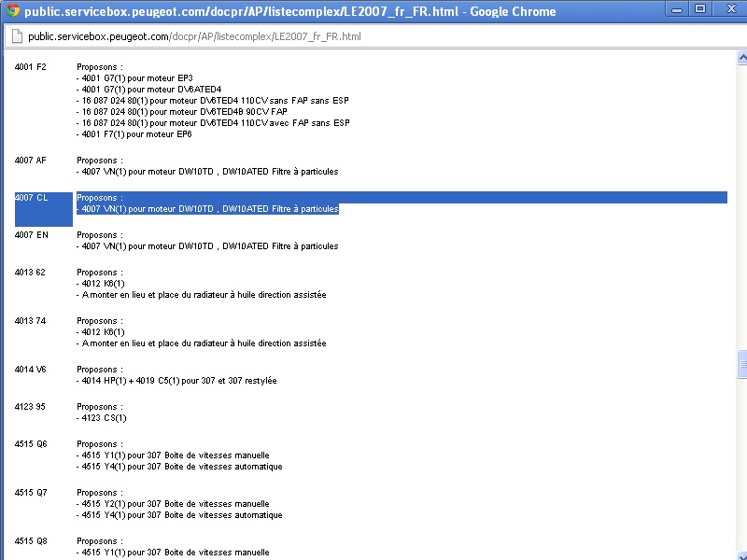747x560 pixels.
Task: Click line '4001 G7(1) pour moteur DV6ATED4'
Action: (148, 90)
